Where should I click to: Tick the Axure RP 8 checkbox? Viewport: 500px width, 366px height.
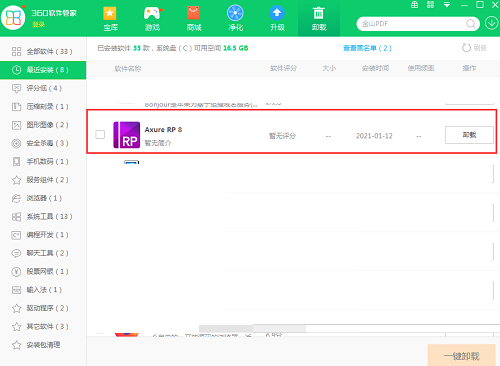click(x=100, y=134)
